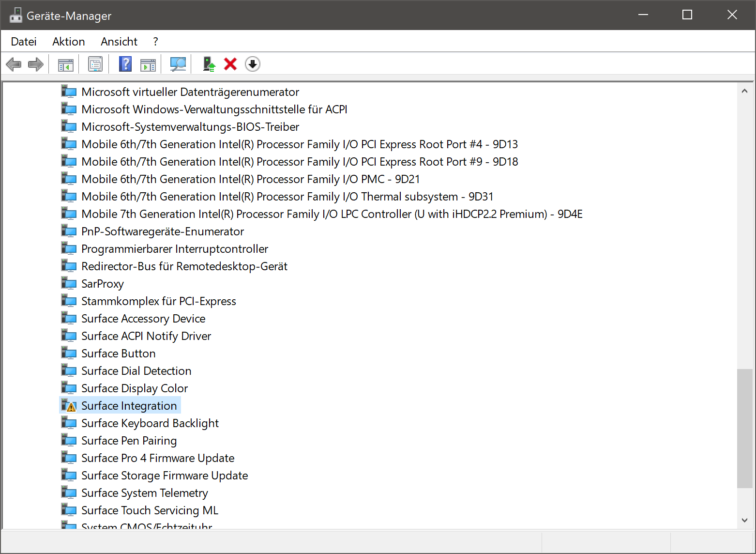Open the Aktion menu

pyautogui.click(x=69, y=42)
